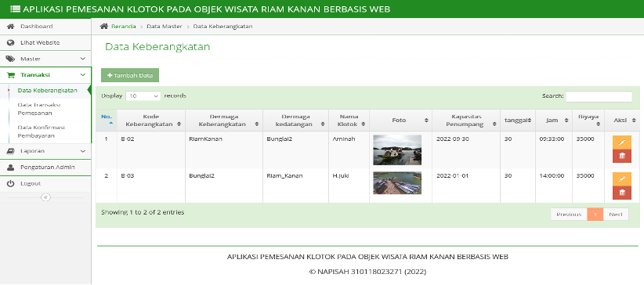644x285 pixels.
Task: Expand the Master menu section
Action: (45, 59)
